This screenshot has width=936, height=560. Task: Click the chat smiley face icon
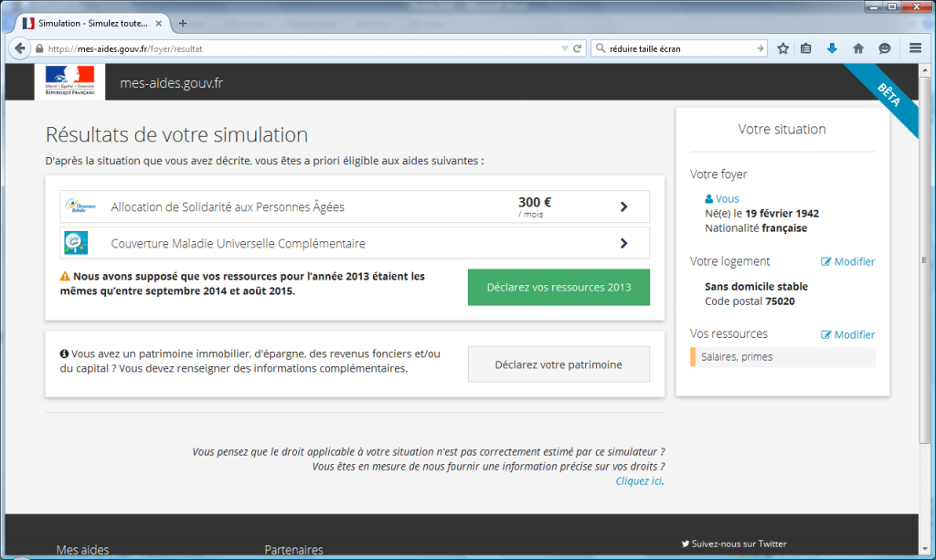(x=884, y=48)
